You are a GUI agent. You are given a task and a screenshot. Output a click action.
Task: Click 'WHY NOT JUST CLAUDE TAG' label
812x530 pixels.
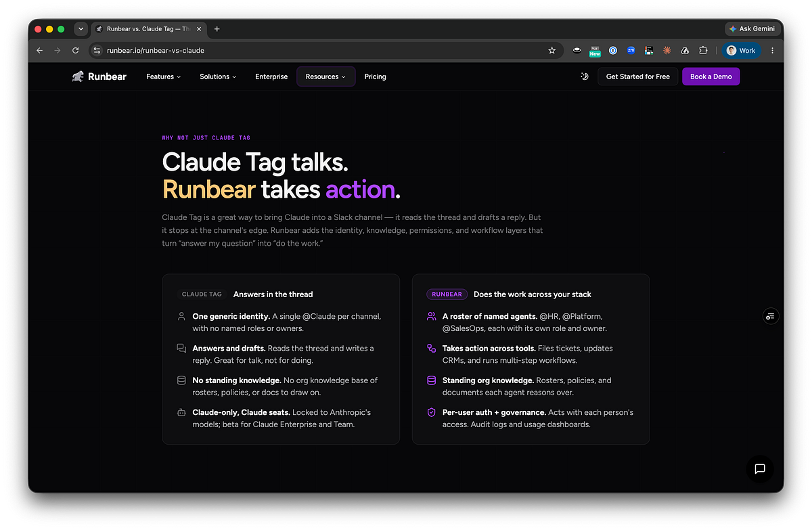click(206, 137)
